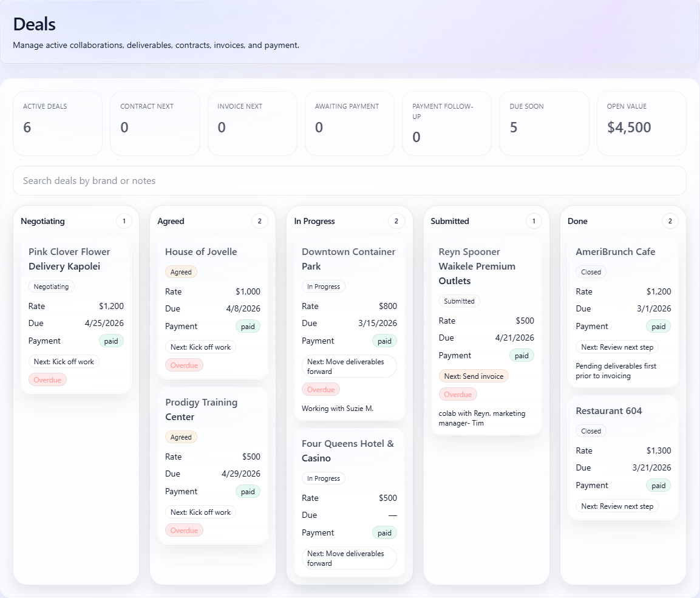Click Next: Move deliverables forward on Four Queens
Viewport: 700px width, 598px height.
point(349,559)
